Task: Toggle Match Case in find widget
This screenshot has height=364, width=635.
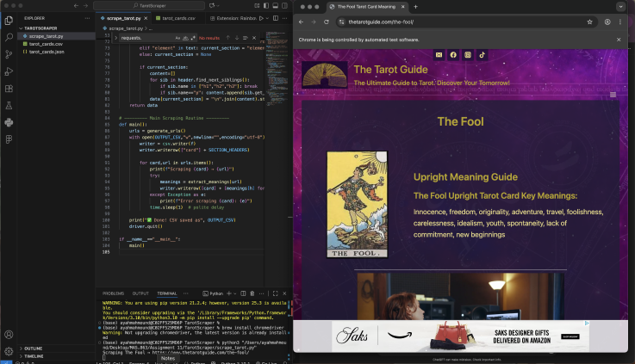Action: click(x=177, y=38)
